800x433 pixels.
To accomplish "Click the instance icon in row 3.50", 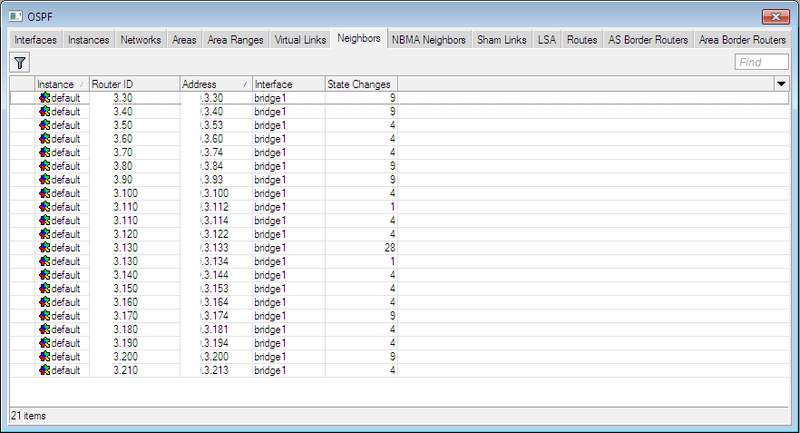I will pos(45,125).
